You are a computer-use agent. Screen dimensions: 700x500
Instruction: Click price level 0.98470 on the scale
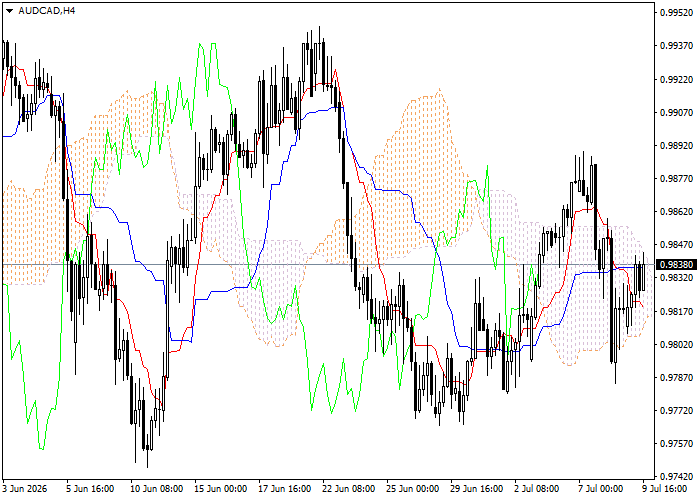pyautogui.click(x=676, y=245)
